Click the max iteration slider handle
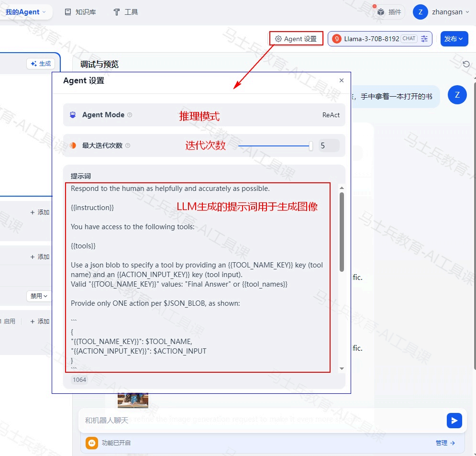This screenshot has height=456, width=476. 310,146
